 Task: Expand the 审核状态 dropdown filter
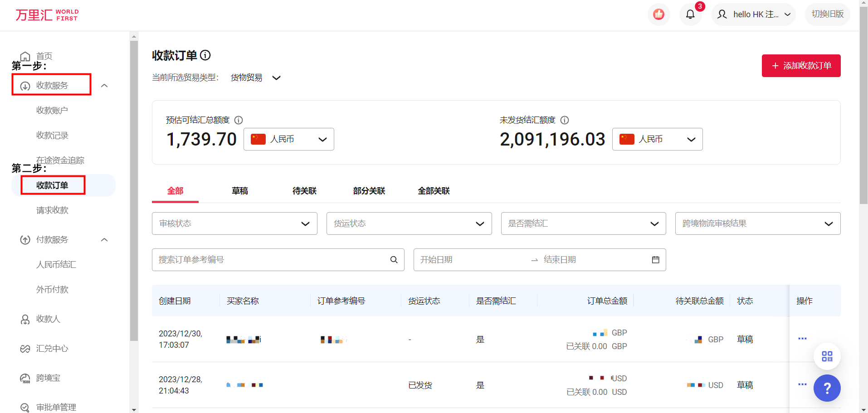(234, 224)
